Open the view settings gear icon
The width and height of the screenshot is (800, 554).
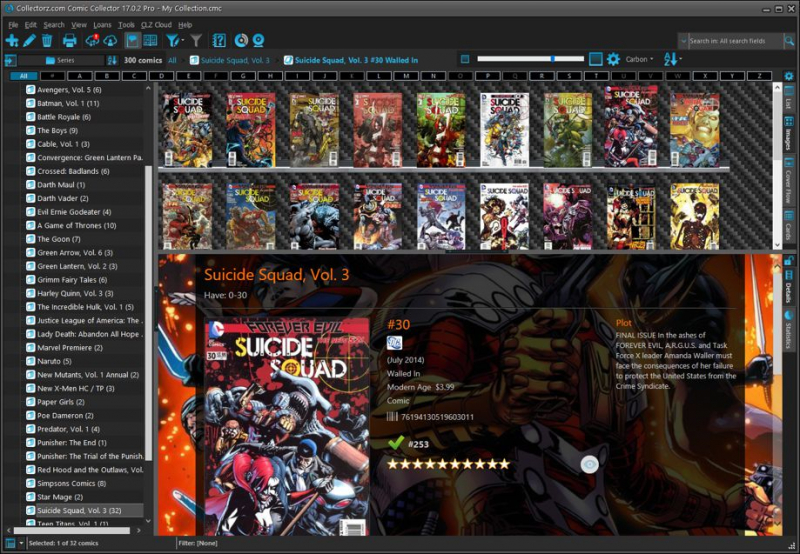[x=613, y=60]
